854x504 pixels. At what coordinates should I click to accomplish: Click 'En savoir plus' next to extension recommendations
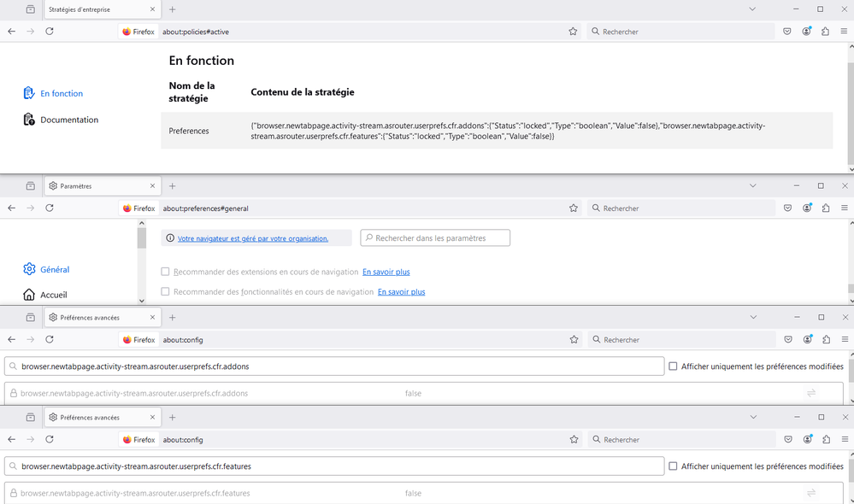(x=386, y=272)
